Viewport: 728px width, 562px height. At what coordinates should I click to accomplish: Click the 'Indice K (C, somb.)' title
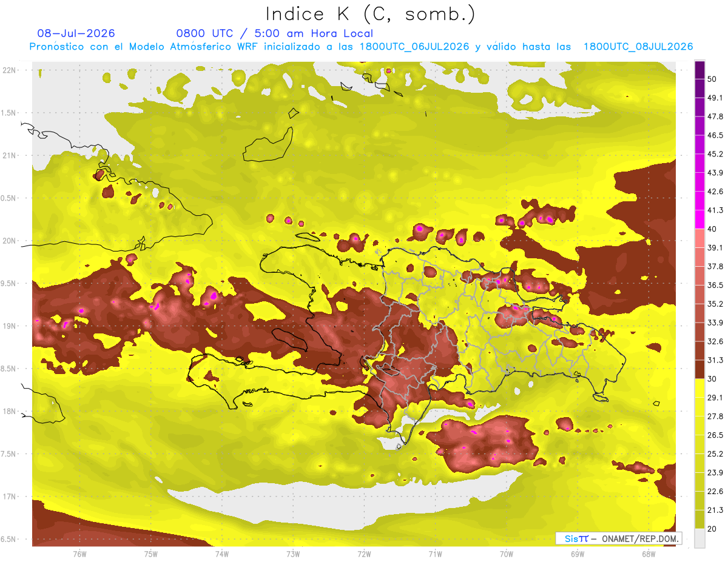[370, 14]
